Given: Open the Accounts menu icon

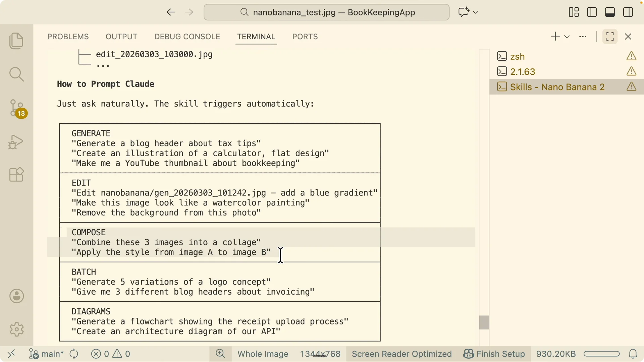Looking at the screenshot, I should [16, 296].
